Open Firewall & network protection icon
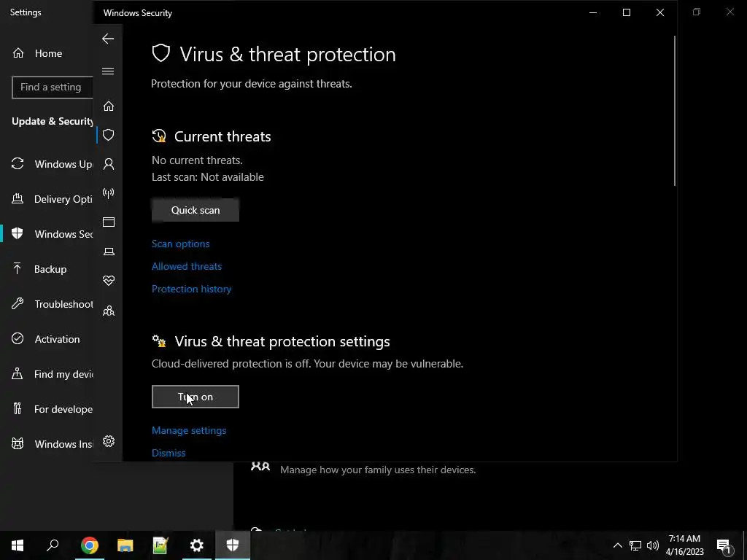This screenshot has height=560, width=747. tap(109, 193)
